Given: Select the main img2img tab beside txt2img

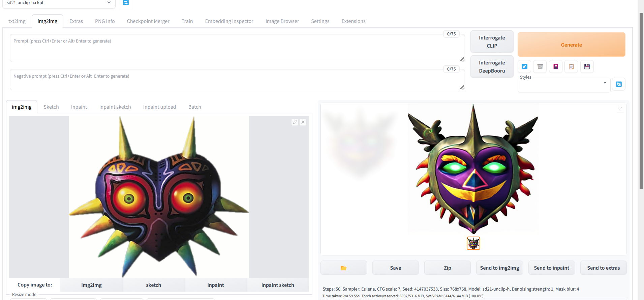Looking at the screenshot, I should [48, 21].
